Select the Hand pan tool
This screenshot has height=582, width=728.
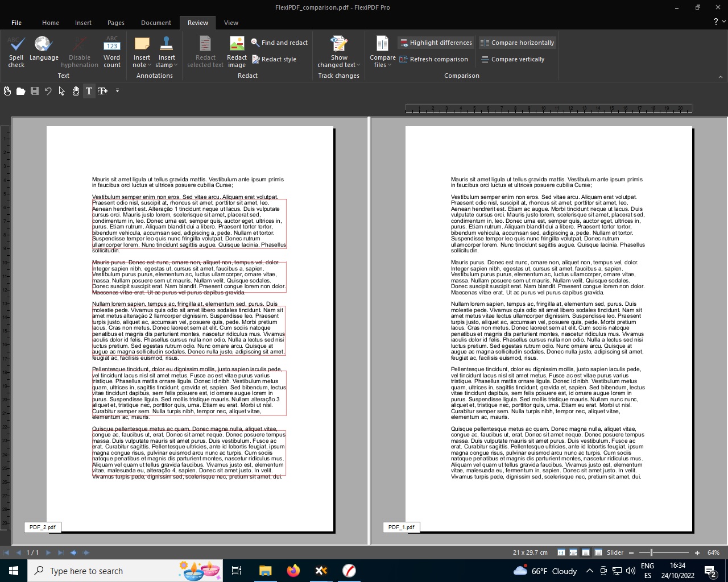[x=76, y=91]
